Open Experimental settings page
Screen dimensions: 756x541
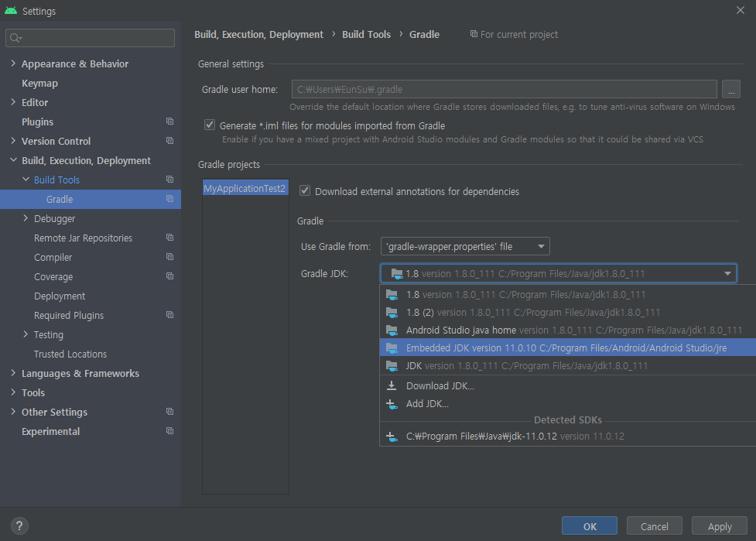[x=50, y=431]
